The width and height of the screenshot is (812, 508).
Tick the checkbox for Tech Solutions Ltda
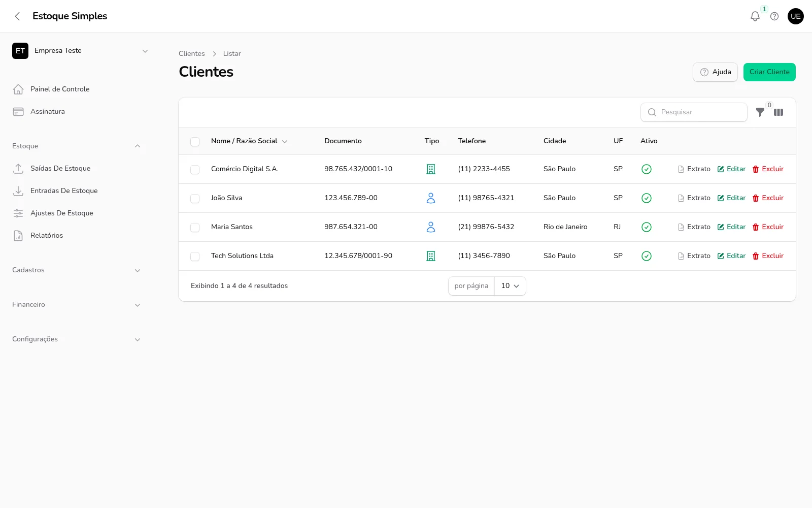point(195,257)
